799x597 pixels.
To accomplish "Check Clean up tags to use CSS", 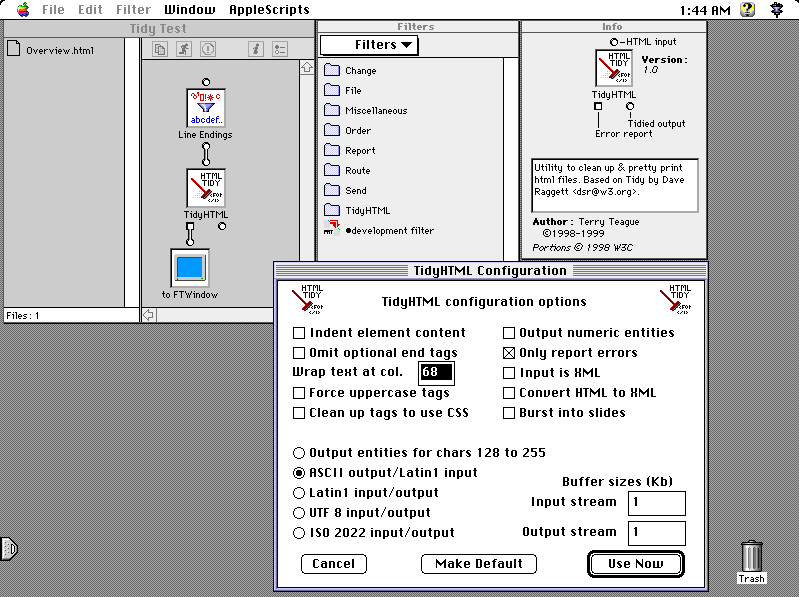I will click(299, 413).
